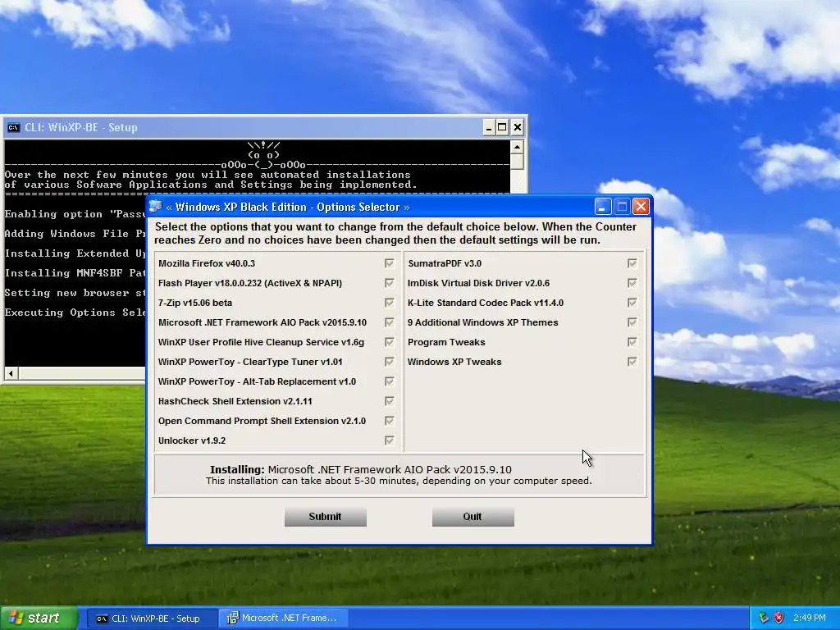The height and width of the screenshot is (630, 840).
Task: Click the 'Program Tweaks' label
Action: [446, 342]
